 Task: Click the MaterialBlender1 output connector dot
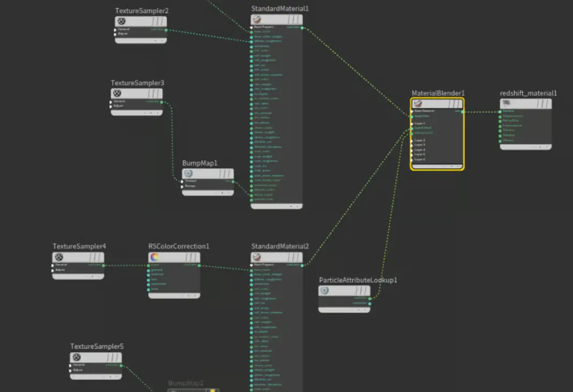(x=463, y=111)
